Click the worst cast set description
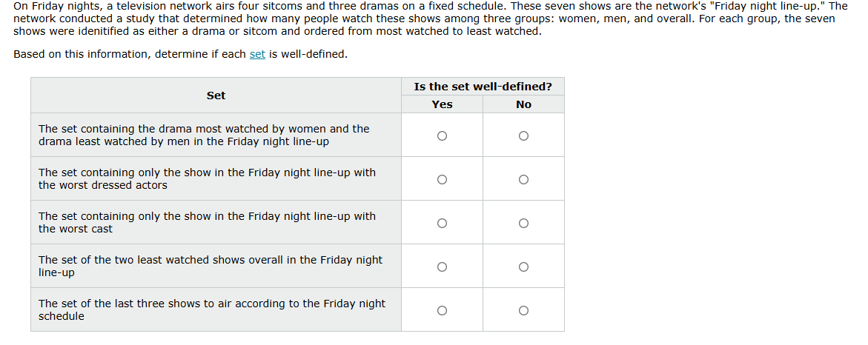Viewport: 868px width, 345px height. (207, 222)
